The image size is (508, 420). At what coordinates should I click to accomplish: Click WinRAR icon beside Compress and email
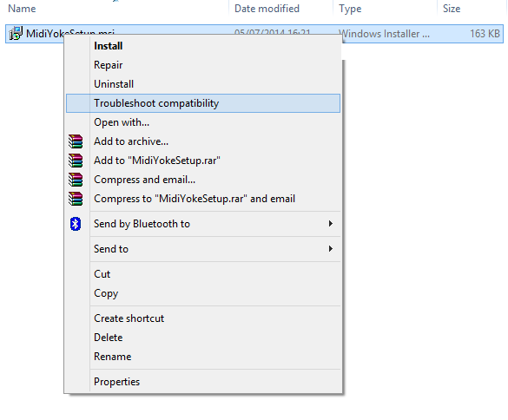(x=76, y=180)
